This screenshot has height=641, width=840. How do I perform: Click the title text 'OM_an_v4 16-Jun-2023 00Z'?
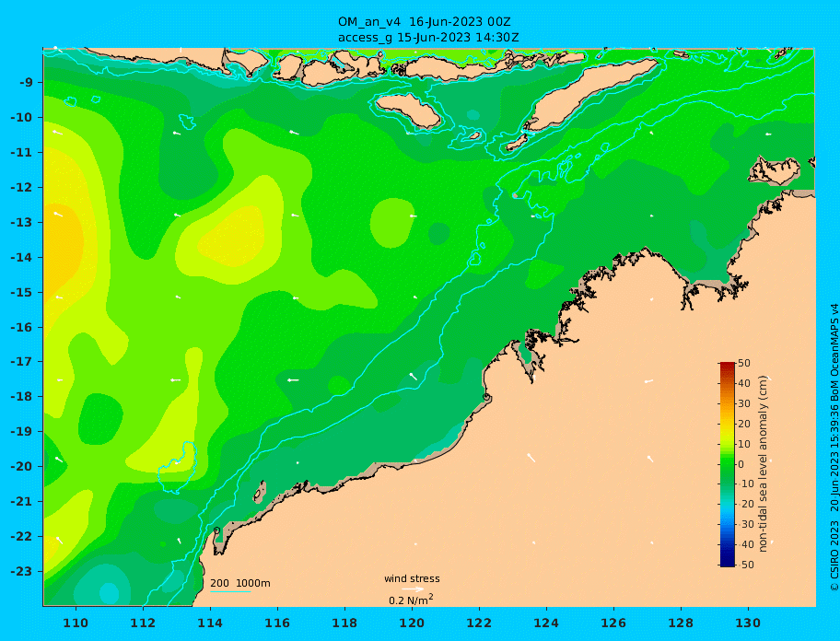point(424,22)
